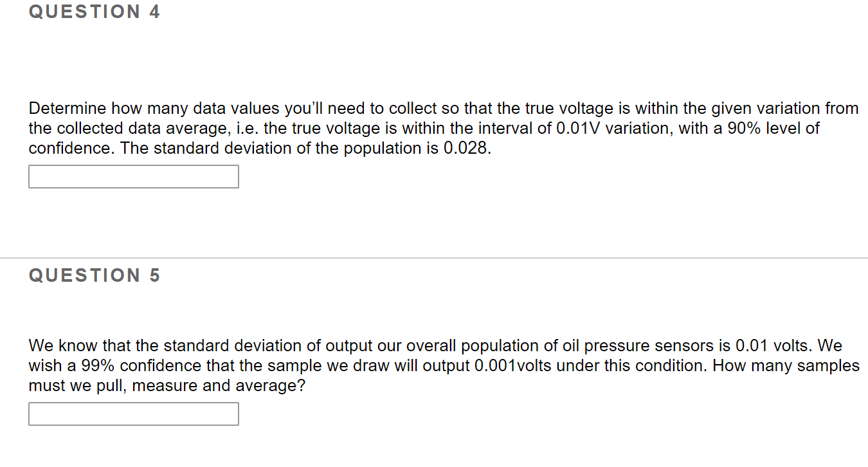Viewport: 868px width, 467px height.
Task: Click the QUESTION 4 heading
Action: (x=94, y=11)
